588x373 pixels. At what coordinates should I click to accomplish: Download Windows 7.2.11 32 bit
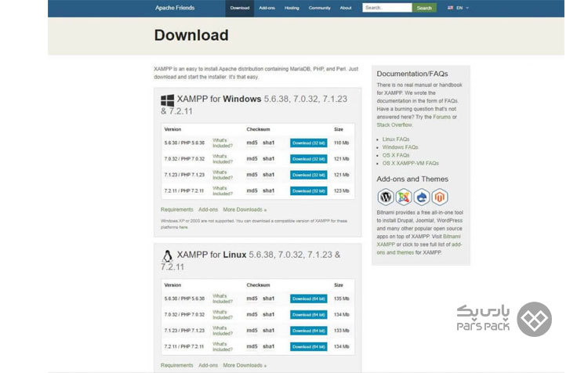[x=308, y=191]
